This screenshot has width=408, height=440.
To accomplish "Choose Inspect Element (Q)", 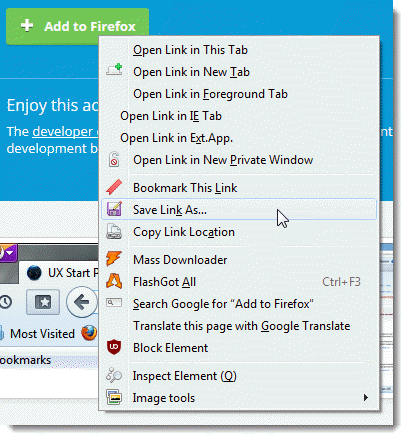I will click(239, 376).
